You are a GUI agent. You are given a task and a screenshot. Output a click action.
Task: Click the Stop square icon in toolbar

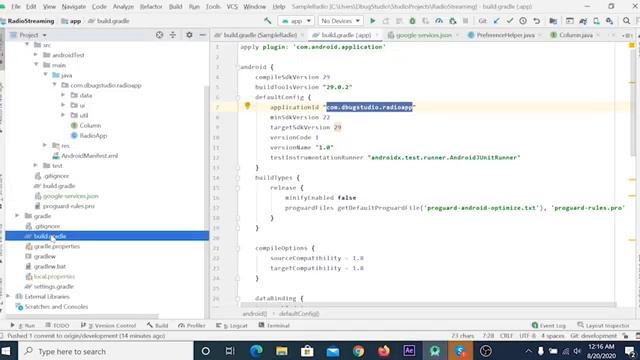pos(465,21)
